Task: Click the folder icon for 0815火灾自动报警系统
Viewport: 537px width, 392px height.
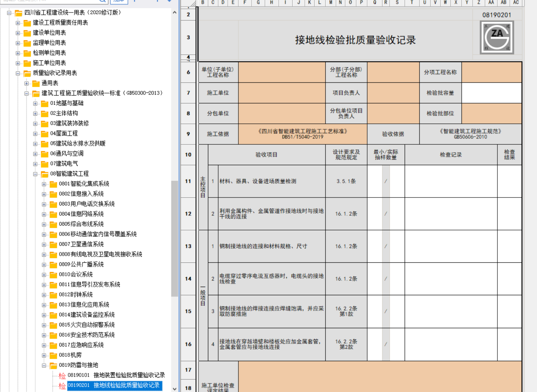Action: click(54, 325)
